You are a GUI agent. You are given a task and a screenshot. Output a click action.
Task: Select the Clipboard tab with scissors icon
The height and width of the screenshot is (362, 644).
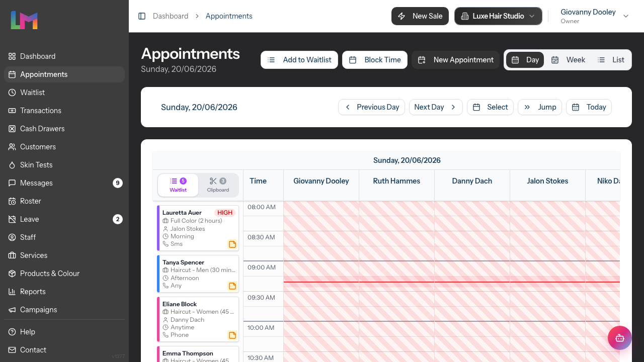click(218, 185)
